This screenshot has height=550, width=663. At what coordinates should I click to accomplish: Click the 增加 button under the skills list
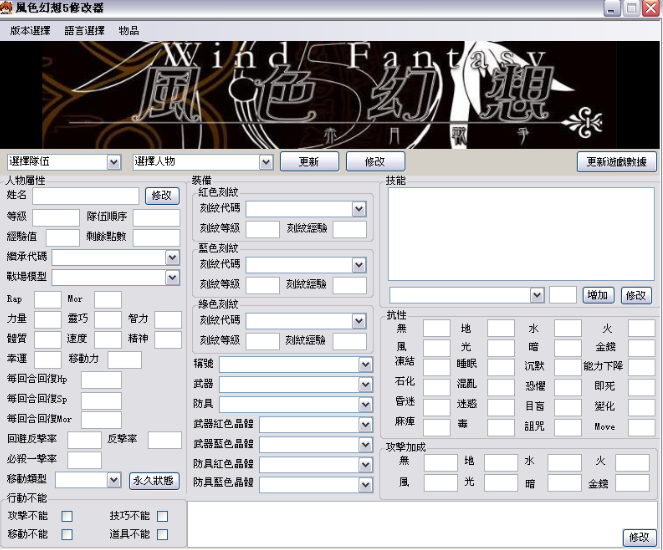598,295
